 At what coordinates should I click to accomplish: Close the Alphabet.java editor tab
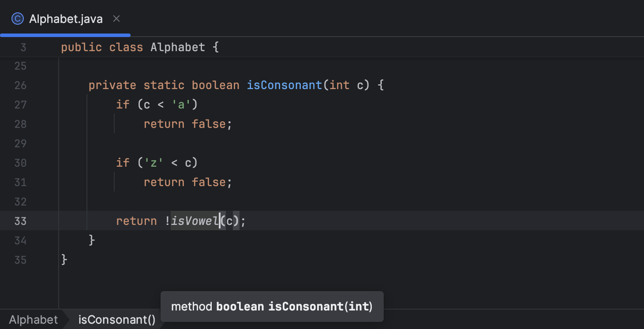116,19
